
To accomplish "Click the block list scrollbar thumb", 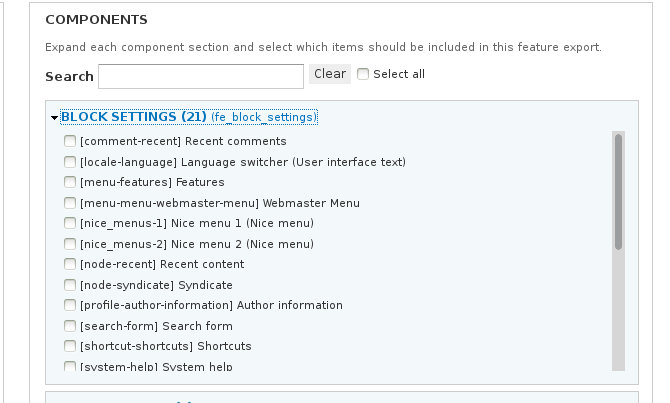I will pos(618,192).
